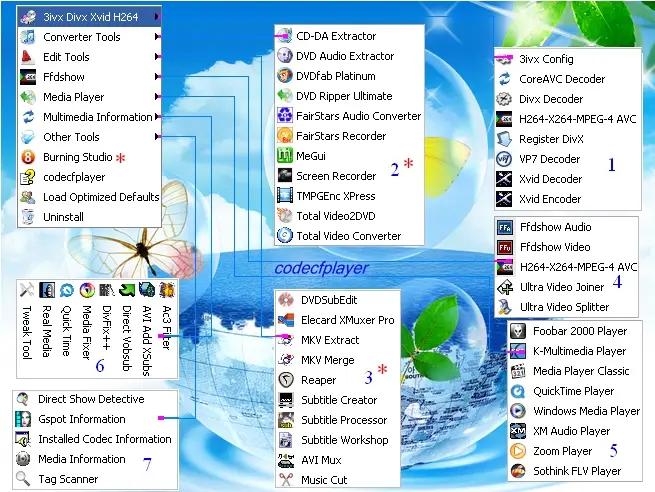Click the DVDfab Platinum icon
The width and height of the screenshot is (655, 492).
tap(285, 76)
